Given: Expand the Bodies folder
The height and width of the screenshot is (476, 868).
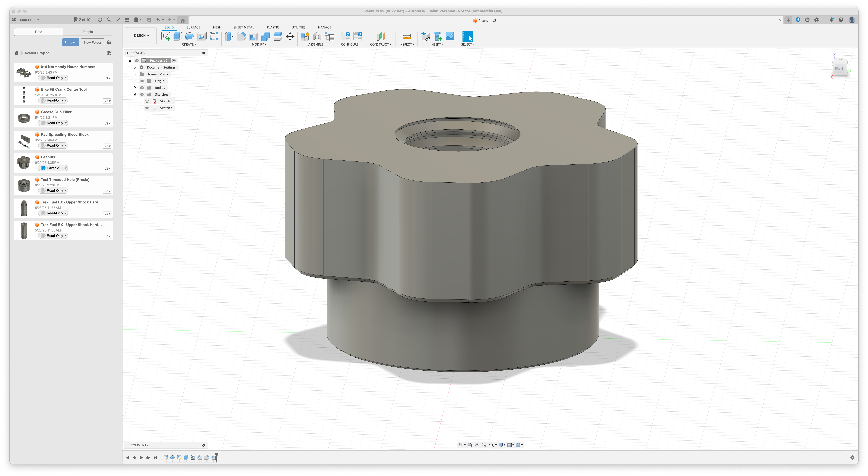Looking at the screenshot, I should pyautogui.click(x=135, y=88).
